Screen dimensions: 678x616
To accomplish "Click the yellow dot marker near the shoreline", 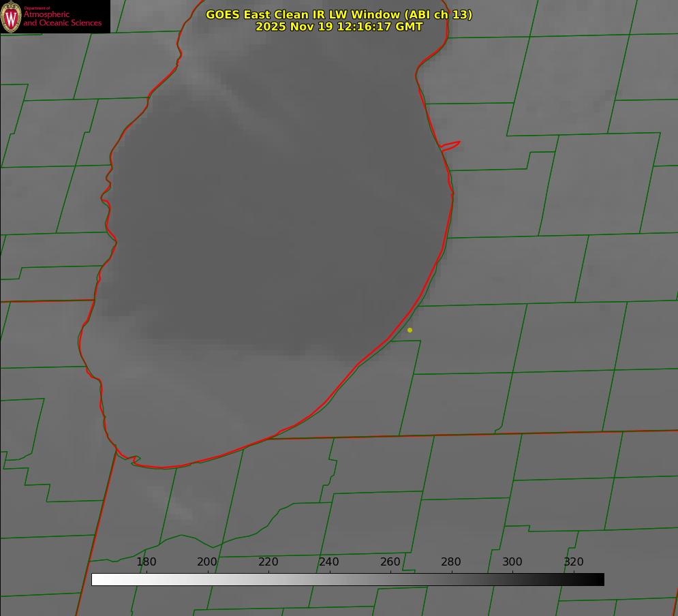I will click(x=410, y=330).
